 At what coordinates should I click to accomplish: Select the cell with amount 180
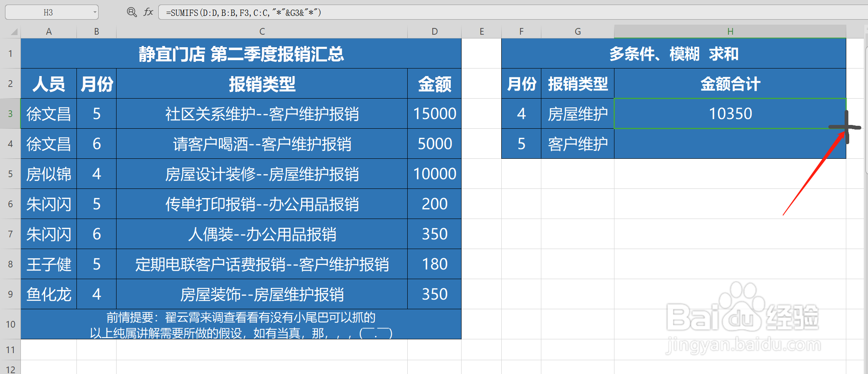(434, 264)
